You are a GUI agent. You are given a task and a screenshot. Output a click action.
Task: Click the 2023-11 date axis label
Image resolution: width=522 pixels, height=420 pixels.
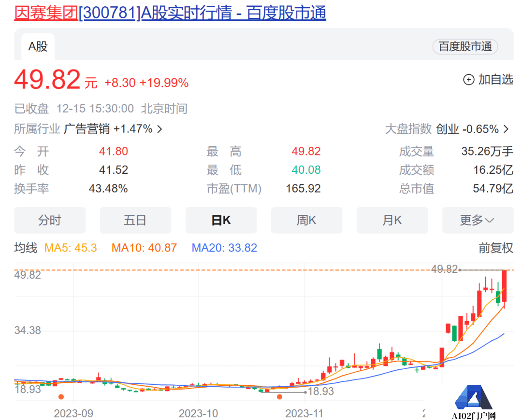coord(304,413)
